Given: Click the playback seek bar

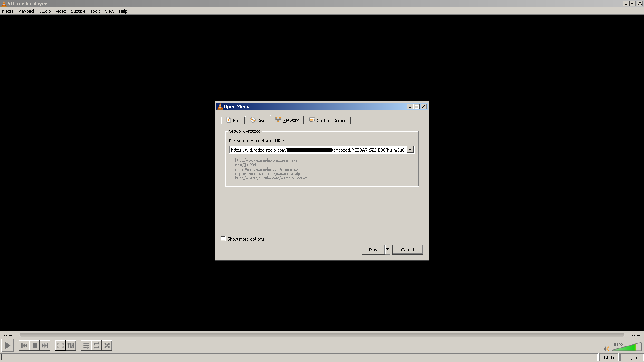Looking at the screenshot, I should (x=322, y=335).
